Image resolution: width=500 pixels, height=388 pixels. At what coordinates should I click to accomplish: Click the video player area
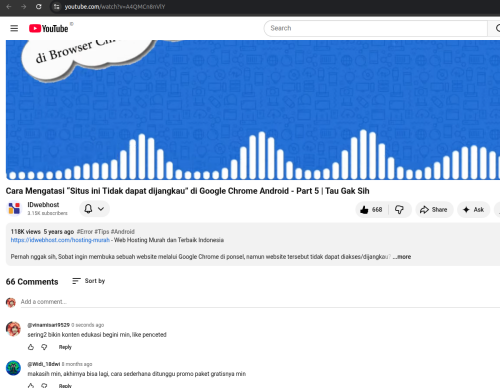pyautogui.click(x=253, y=110)
